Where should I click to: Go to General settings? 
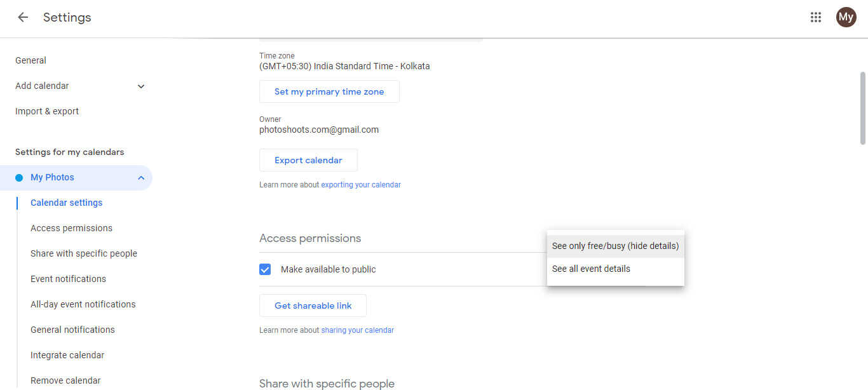click(x=31, y=60)
